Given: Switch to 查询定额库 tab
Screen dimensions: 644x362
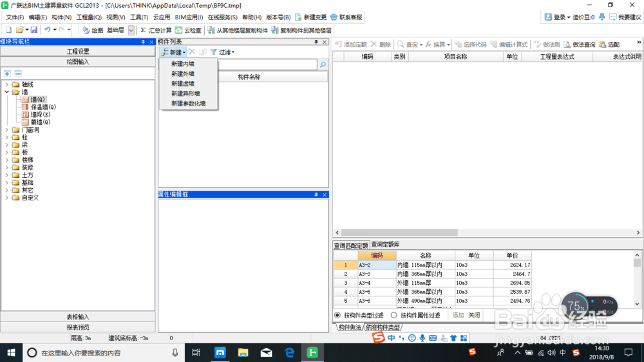Looking at the screenshot, I should (x=385, y=245).
